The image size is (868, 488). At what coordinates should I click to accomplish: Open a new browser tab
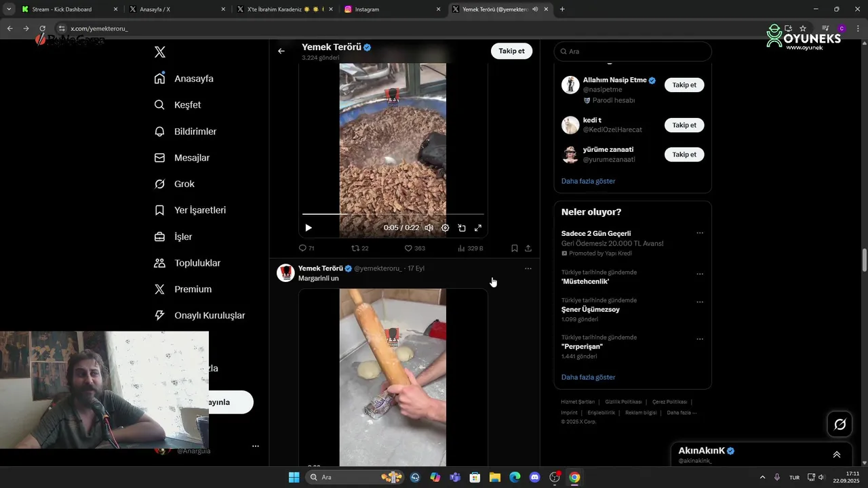click(562, 9)
